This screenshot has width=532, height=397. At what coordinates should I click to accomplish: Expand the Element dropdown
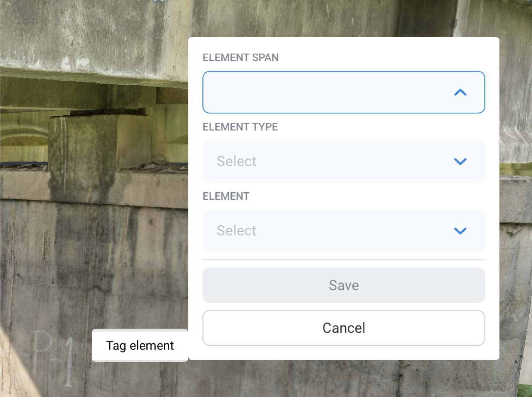(x=344, y=231)
